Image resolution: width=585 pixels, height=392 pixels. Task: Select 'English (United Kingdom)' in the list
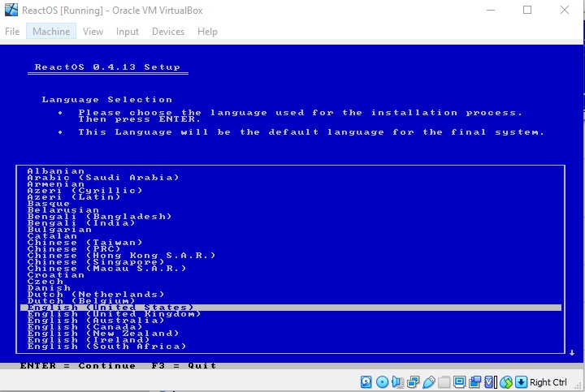tap(291, 314)
